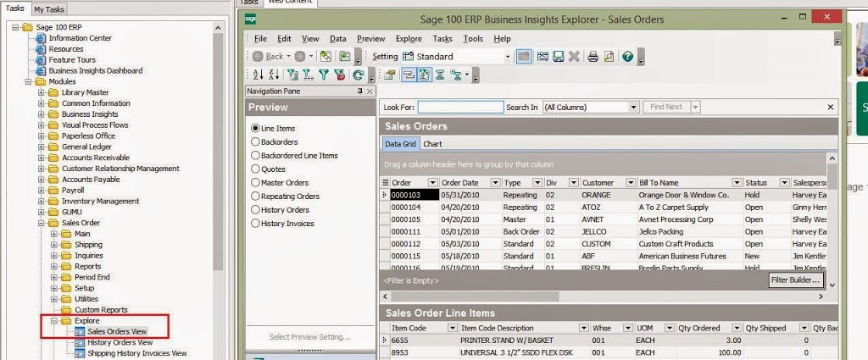868x360 pixels.
Task: Click the Forward navigation arrow icon
Action: (299, 57)
